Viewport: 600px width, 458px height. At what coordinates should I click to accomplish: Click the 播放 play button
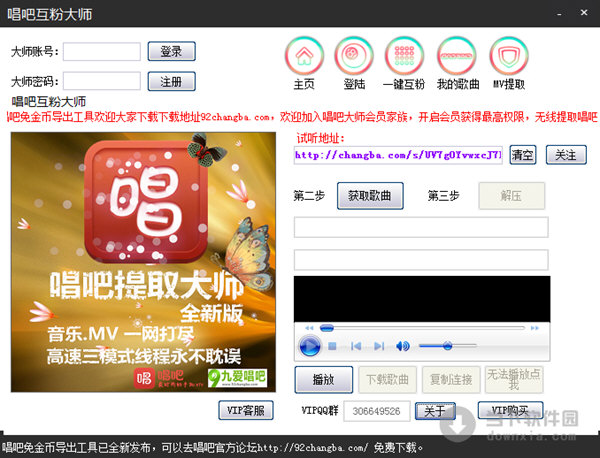(x=324, y=380)
